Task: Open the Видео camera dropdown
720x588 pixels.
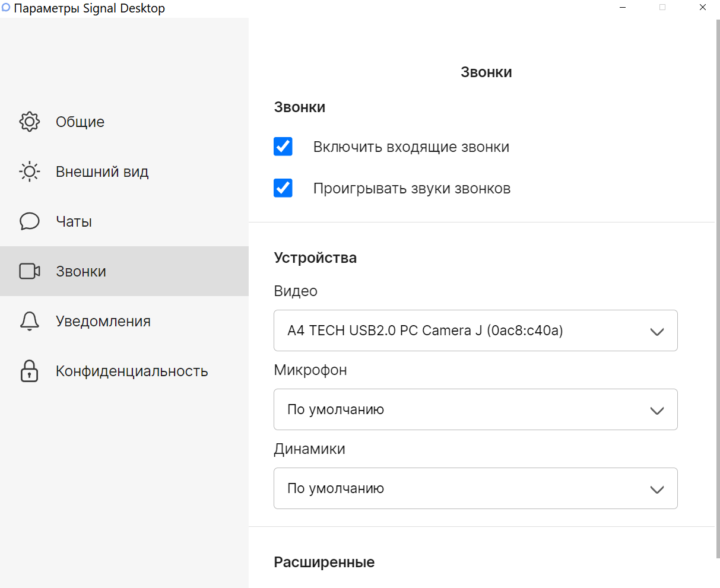Action: [x=475, y=330]
